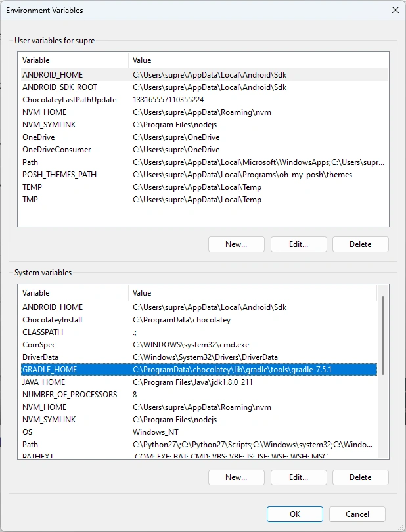Select the JAVA_HOME system variable
The image size is (406, 532).
tap(43, 382)
